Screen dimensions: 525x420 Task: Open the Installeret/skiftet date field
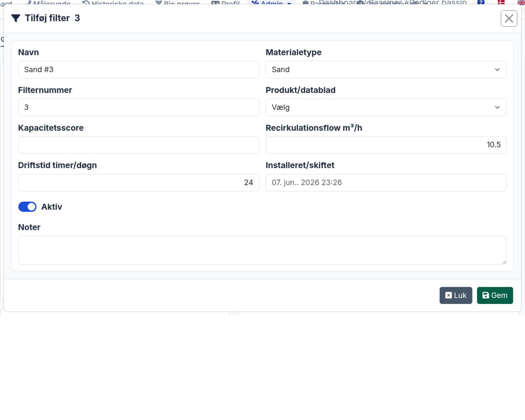pyautogui.click(x=386, y=183)
